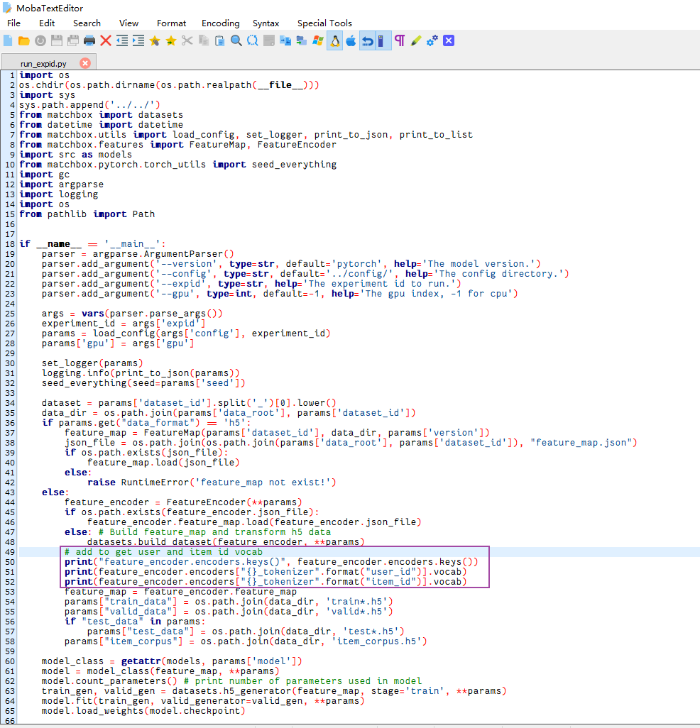This screenshot has width=700, height=728.
Task: Open the search magnifier tool
Action: (236, 40)
